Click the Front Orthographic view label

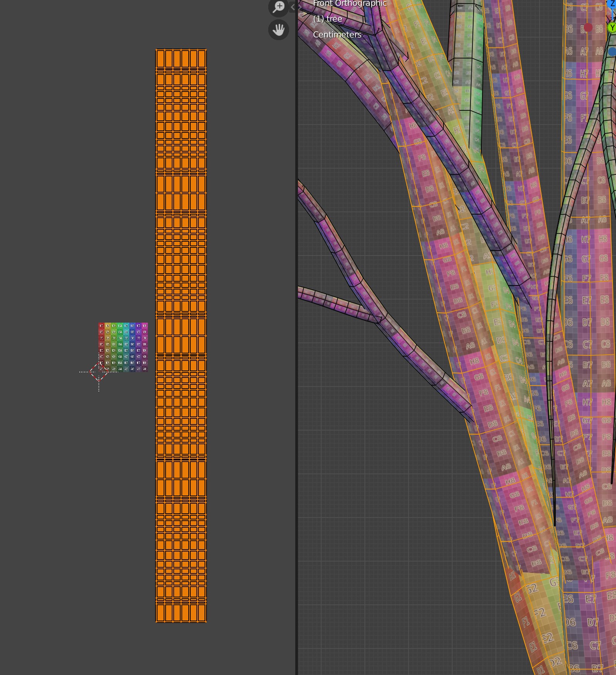tap(349, 3)
